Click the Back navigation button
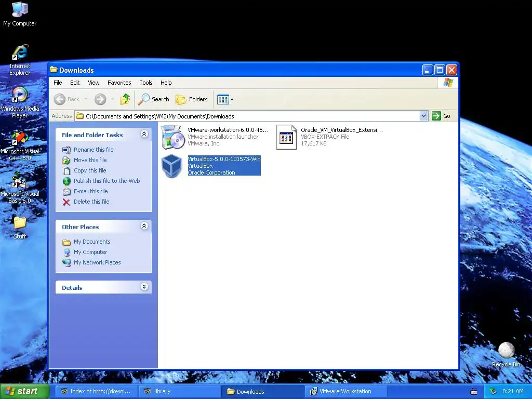The width and height of the screenshot is (532, 399). click(x=67, y=99)
